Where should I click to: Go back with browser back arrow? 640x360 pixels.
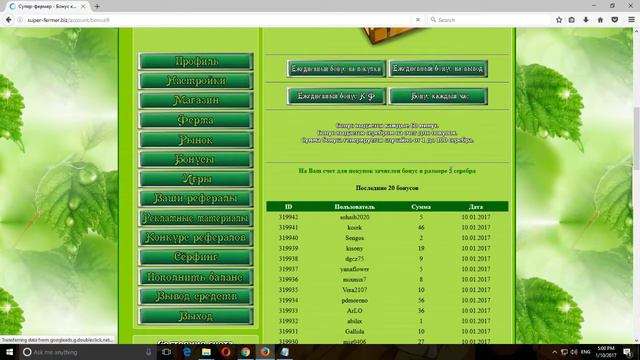pos(9,20)
